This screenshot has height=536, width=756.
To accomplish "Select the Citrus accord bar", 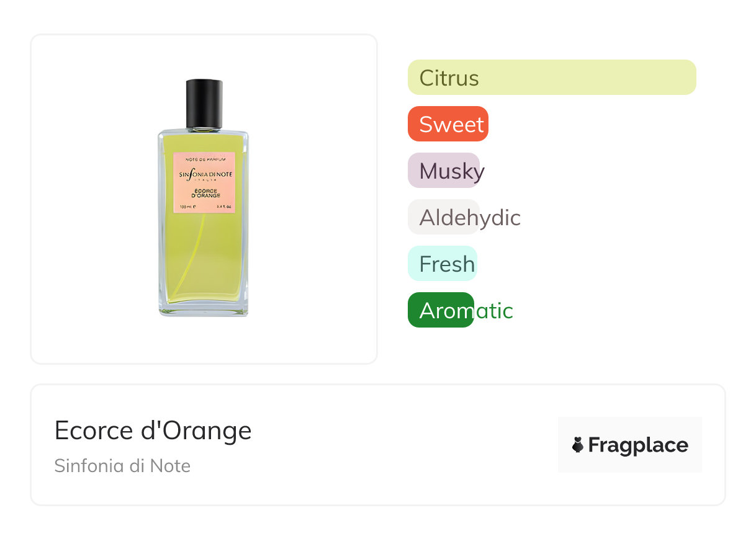I will click(x=551, y=78).
